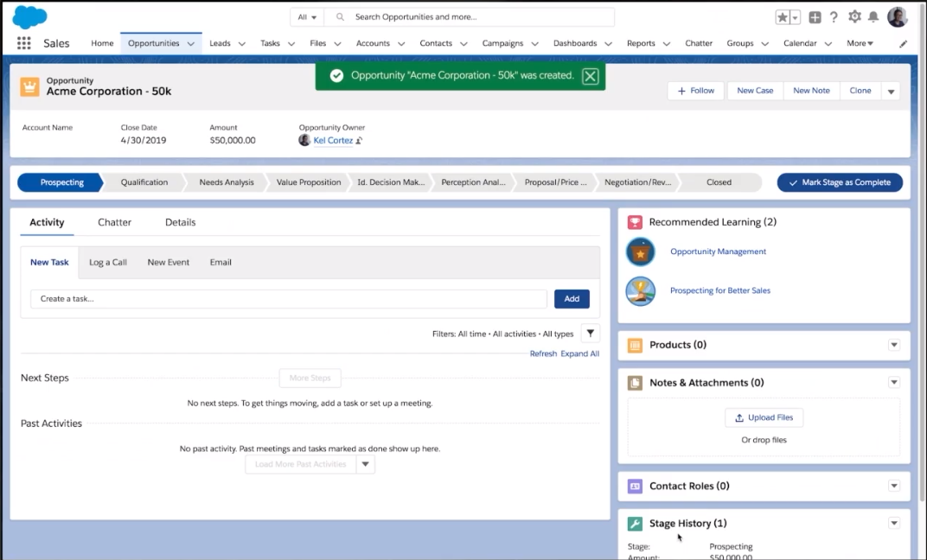Click the search magnifier icon
Screen dimensions: 927x560
coord(340,17)
